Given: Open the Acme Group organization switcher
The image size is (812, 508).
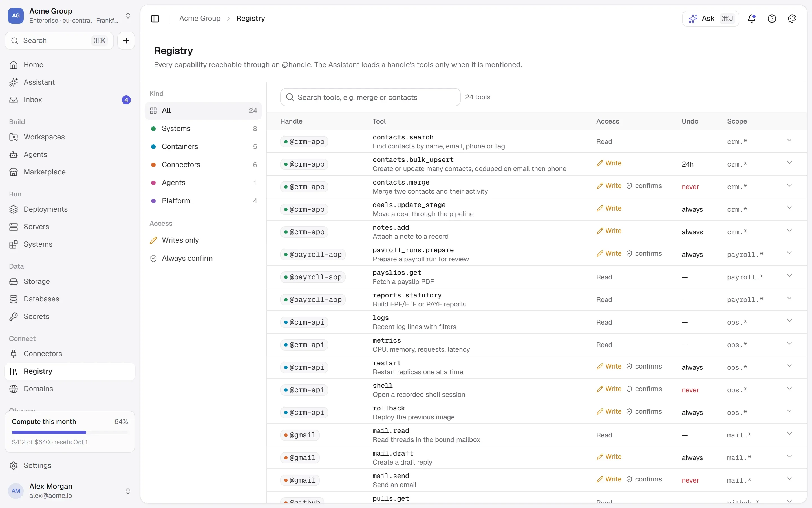Looking at the screenshot, I should [70, 16].
